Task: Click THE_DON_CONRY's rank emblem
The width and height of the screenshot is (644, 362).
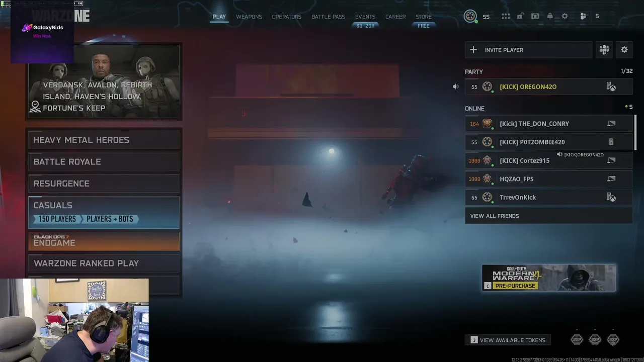Action: pos(487,124)
